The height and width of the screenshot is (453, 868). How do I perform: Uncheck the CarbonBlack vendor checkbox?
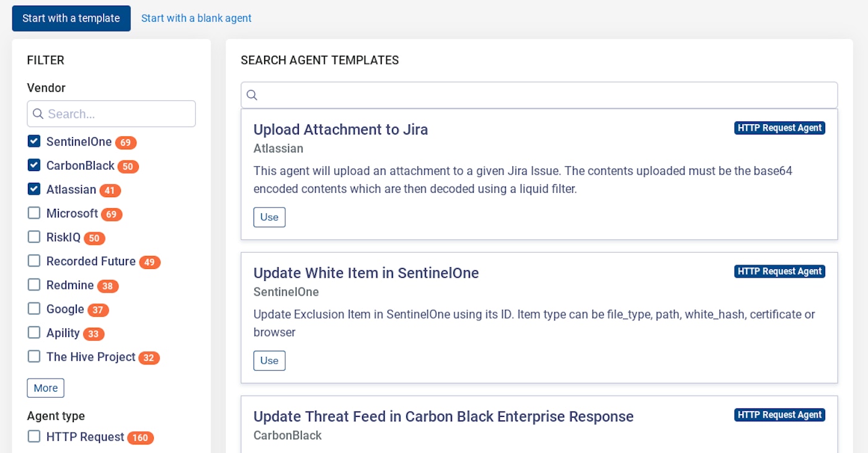[x=34, y=165]
